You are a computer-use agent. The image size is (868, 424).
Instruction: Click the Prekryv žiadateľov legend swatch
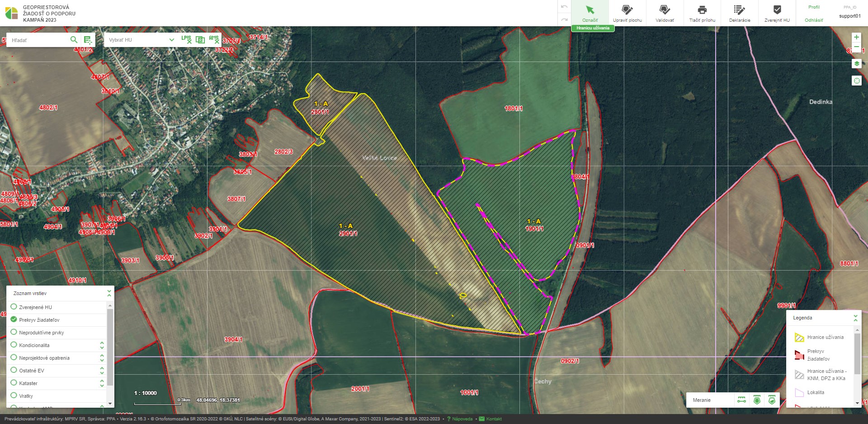point(799,355)
